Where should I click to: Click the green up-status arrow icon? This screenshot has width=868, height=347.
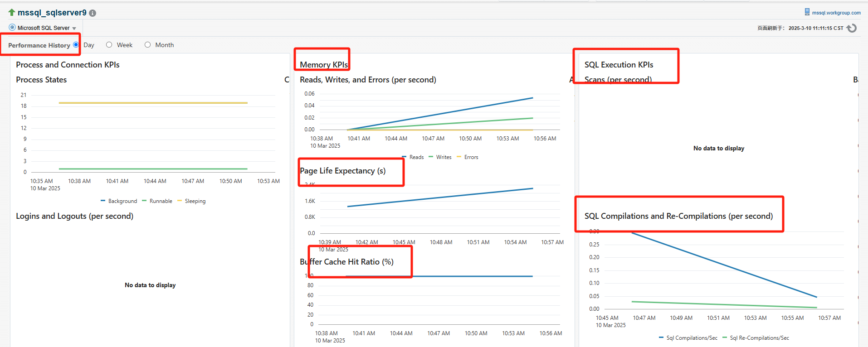(12, 12)
